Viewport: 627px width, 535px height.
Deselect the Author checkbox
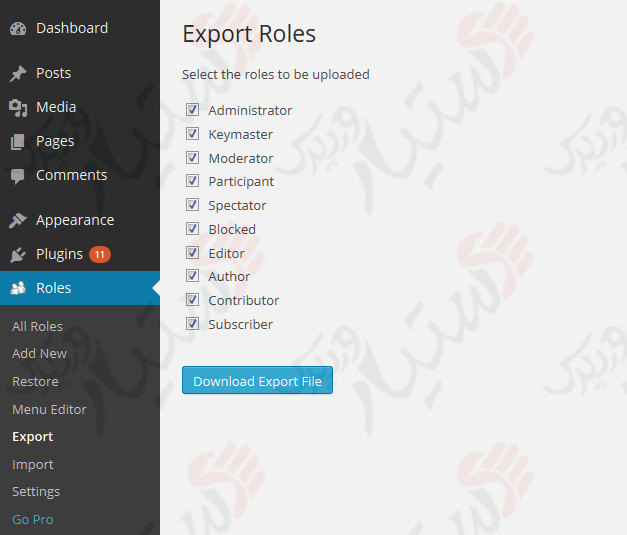click(x=192, y=275)
